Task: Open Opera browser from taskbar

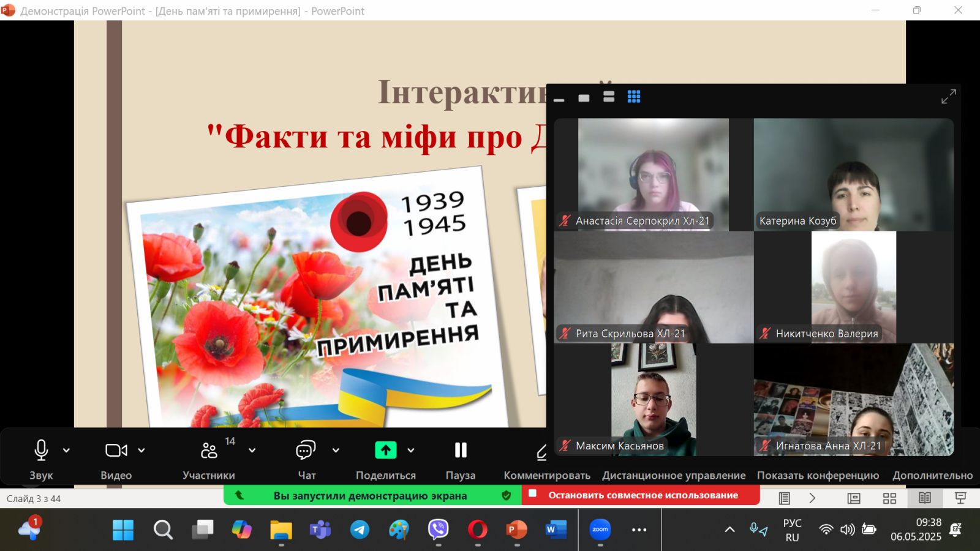Action: click(478, 530)
